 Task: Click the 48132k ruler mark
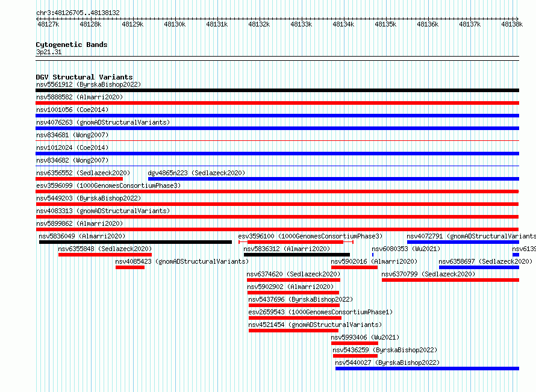point(259,24)
